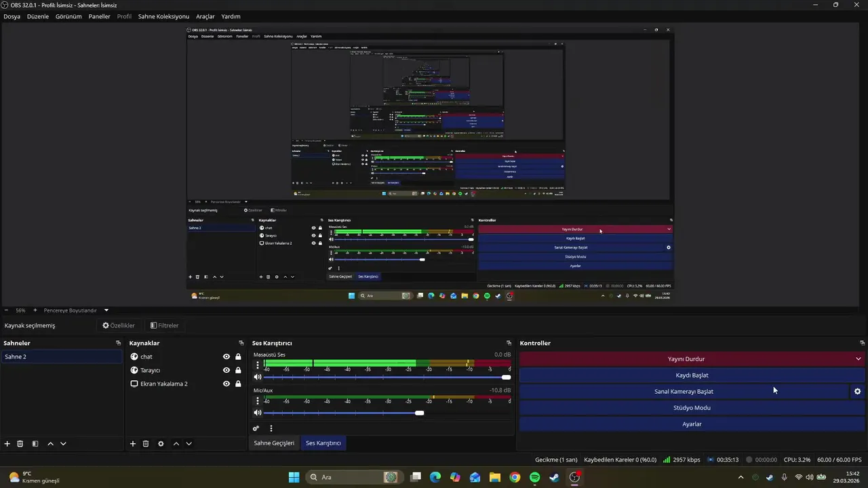Image resolution: width=868 pixels, height=488 pixels.
Task: Add a new scene with plus icon
Action: click(7, 444)
